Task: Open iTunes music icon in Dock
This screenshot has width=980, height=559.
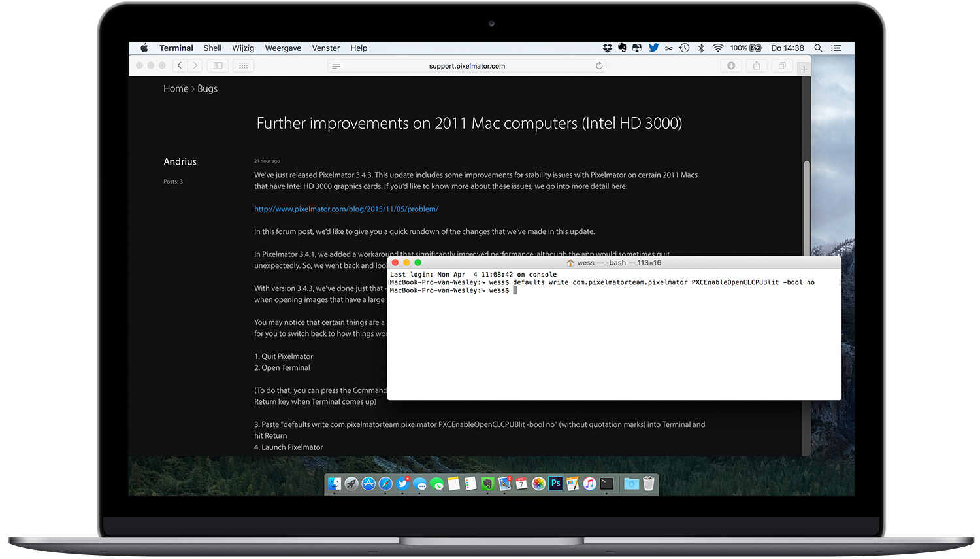Action: 589,484
